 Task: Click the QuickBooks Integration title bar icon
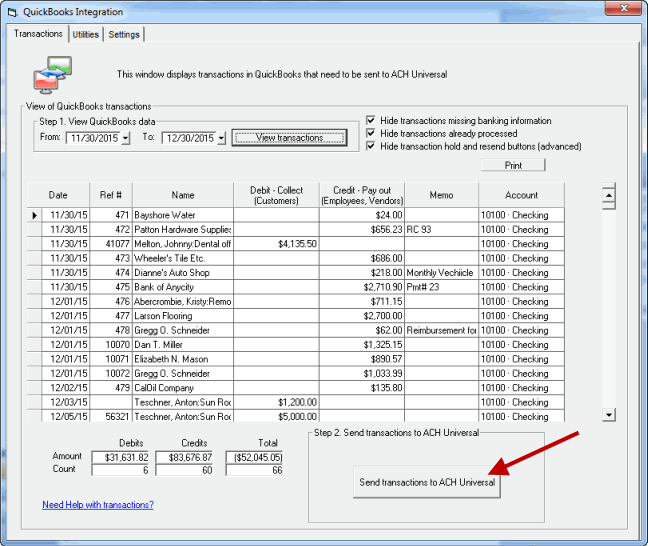12,12
